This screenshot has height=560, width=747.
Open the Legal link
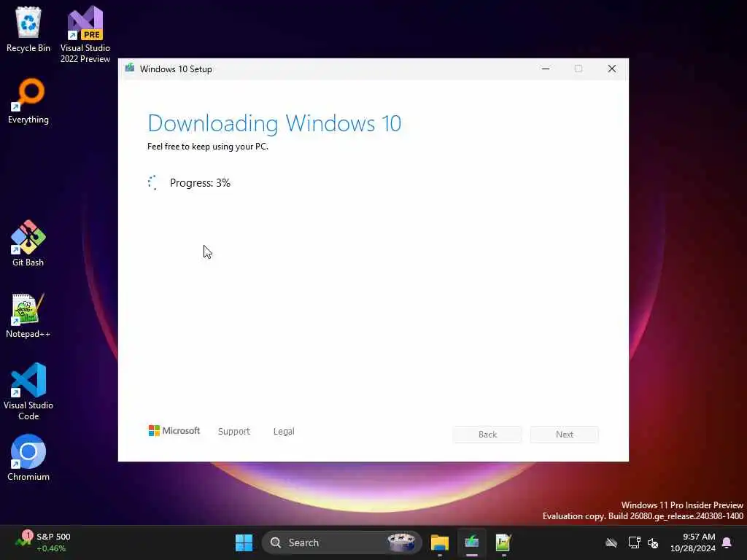[x=284, y=432]
